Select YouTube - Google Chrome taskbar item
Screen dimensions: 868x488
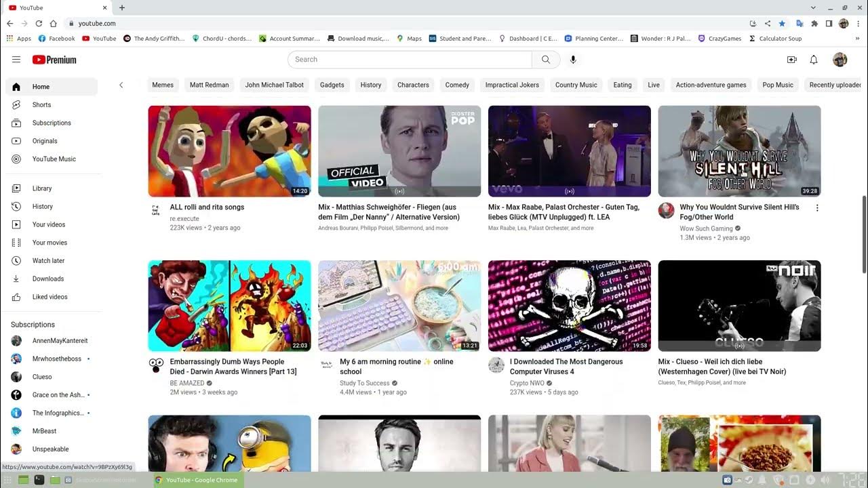pyautogui.click(x=197, y=480)
